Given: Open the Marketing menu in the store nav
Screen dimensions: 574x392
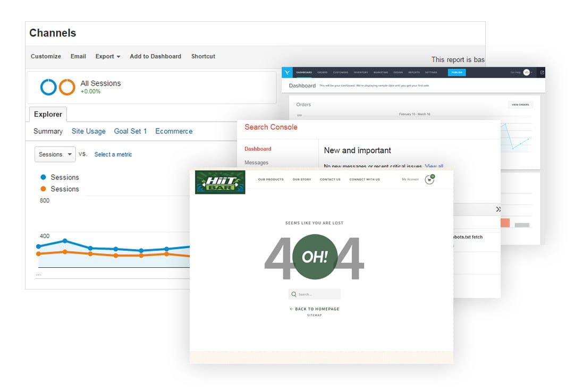Looking at the screenshot, I should click(x=381, y=72).
